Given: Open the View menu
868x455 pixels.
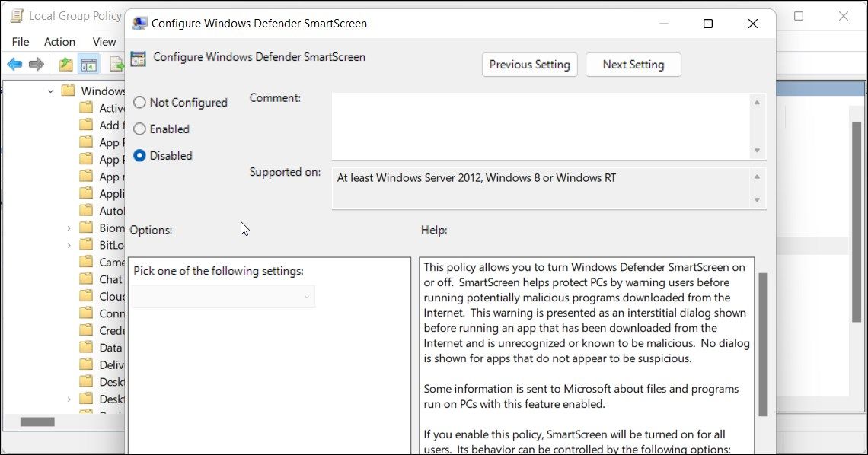Looking at the screenshot, I should coord(104,41).
